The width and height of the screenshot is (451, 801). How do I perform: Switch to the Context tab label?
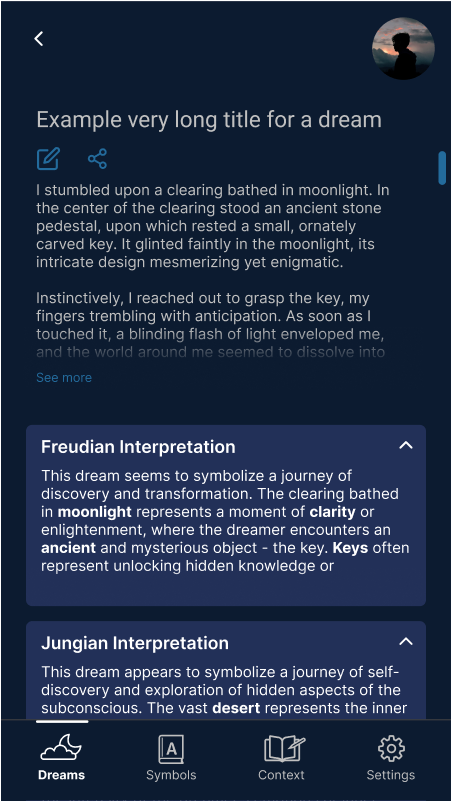point(281,775)
